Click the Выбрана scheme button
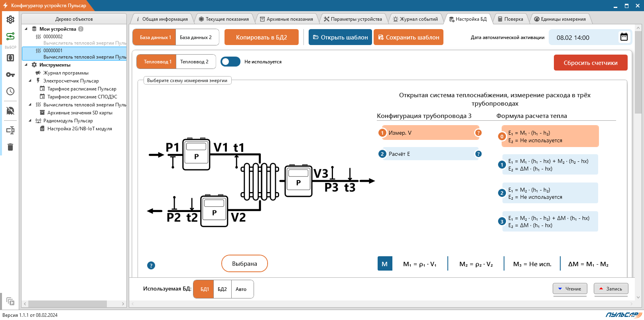This screenshot has width=644, height=320. tap(244, 263)
